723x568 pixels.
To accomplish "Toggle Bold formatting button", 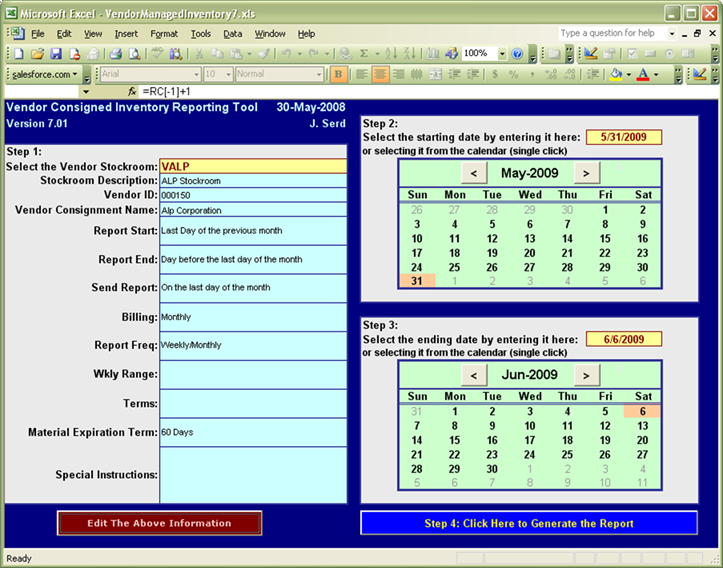I will click(338, 74).
